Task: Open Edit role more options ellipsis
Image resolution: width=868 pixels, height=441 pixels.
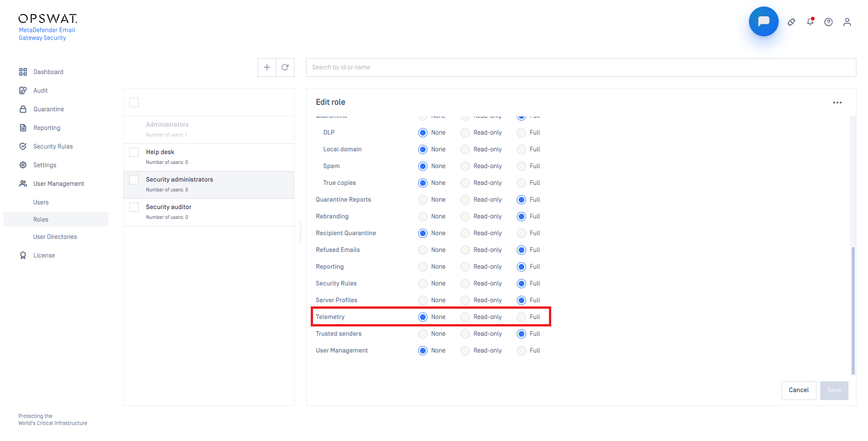Action: pos(837,102)
